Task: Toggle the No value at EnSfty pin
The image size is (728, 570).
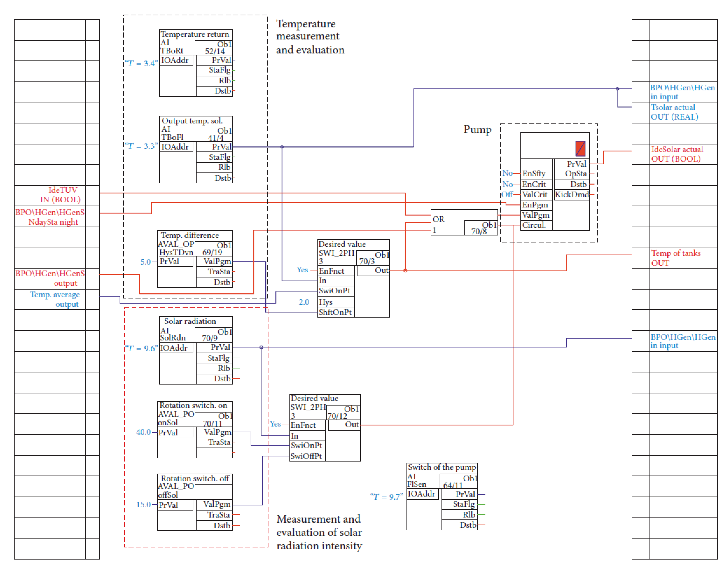Action: (x=507, y=173)
